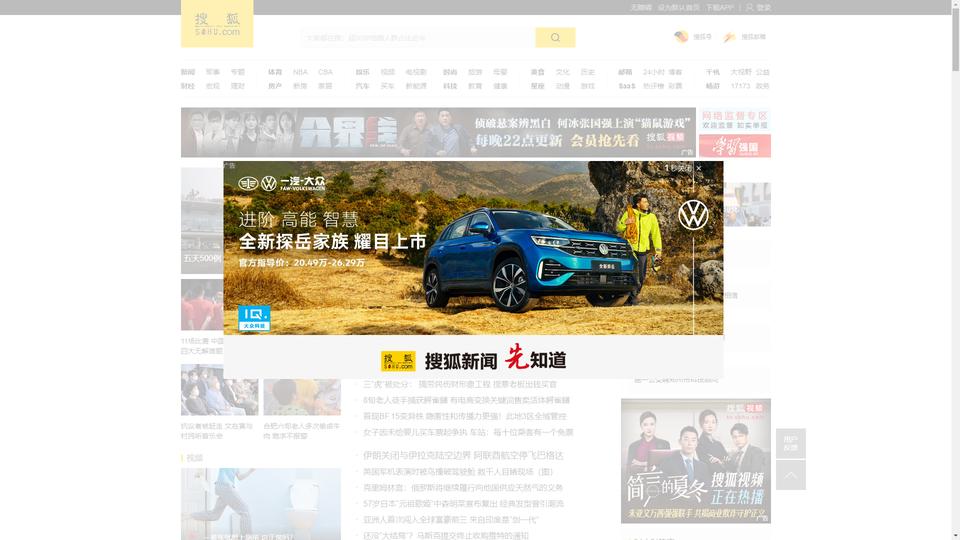Open the 房产 navigation item
The height and width of the screenshot is (540, 960).
click(275, 86)
